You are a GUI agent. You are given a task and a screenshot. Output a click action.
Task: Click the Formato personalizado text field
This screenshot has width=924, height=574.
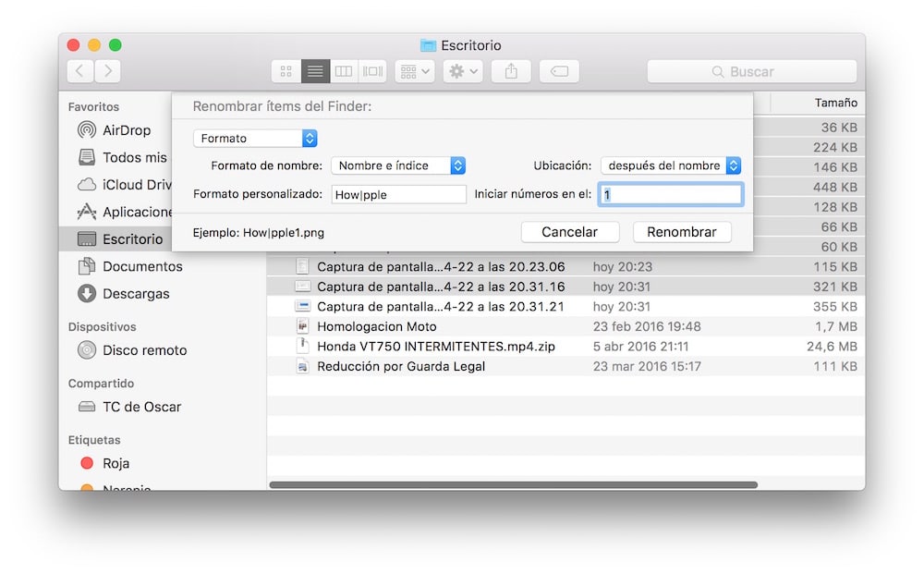click(399, 194)
